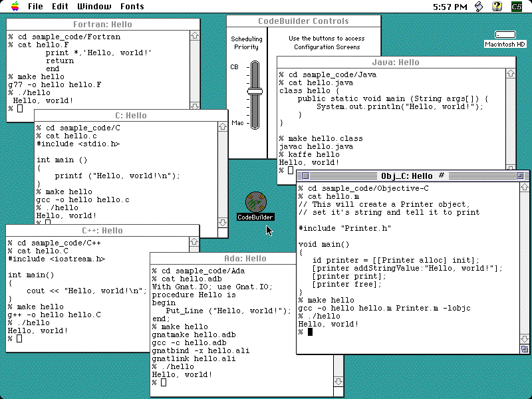Click 'Use the buttons to access' text

pyautogui.click(x=327, y=39)
